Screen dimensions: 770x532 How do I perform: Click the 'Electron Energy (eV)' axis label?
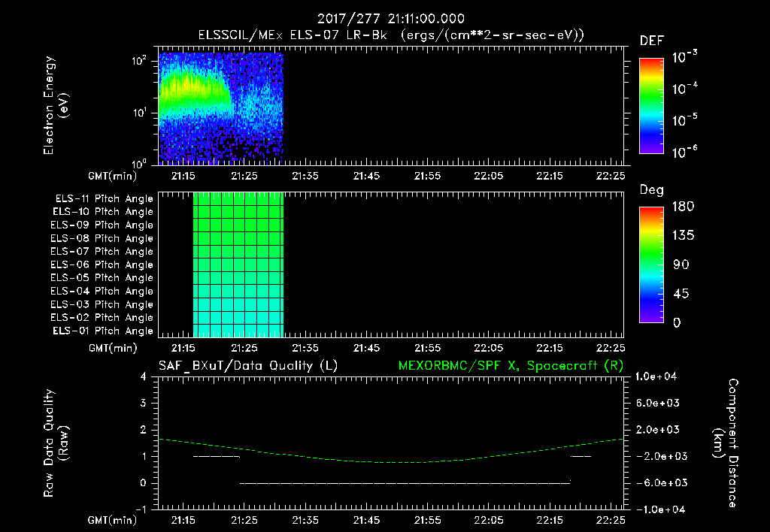pos(56,105)
